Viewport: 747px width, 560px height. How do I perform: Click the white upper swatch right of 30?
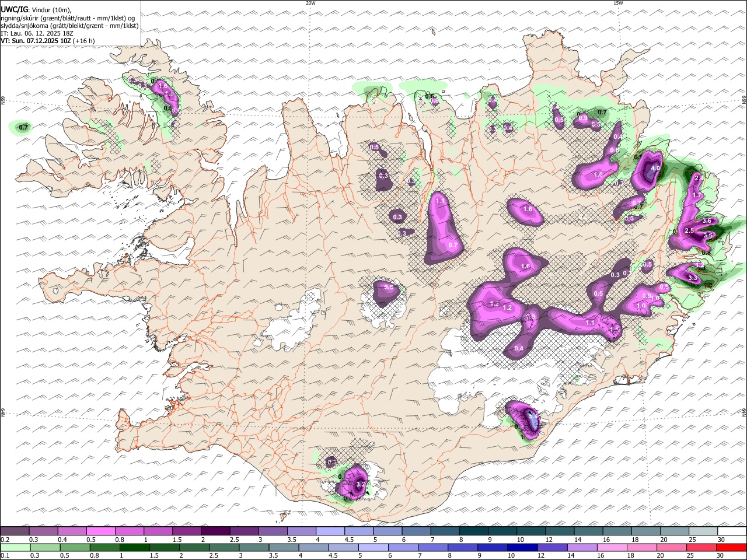732,531
